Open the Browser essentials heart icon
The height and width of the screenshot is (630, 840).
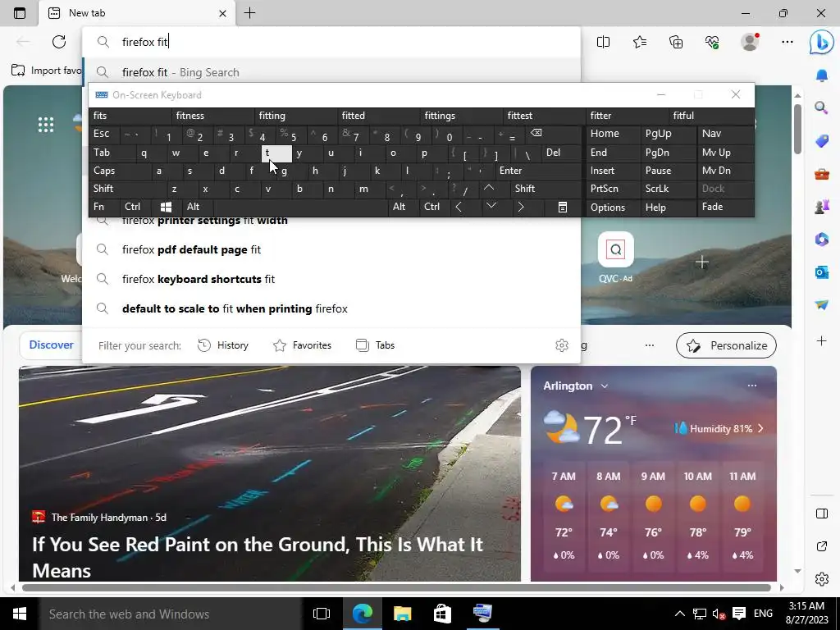712,42
